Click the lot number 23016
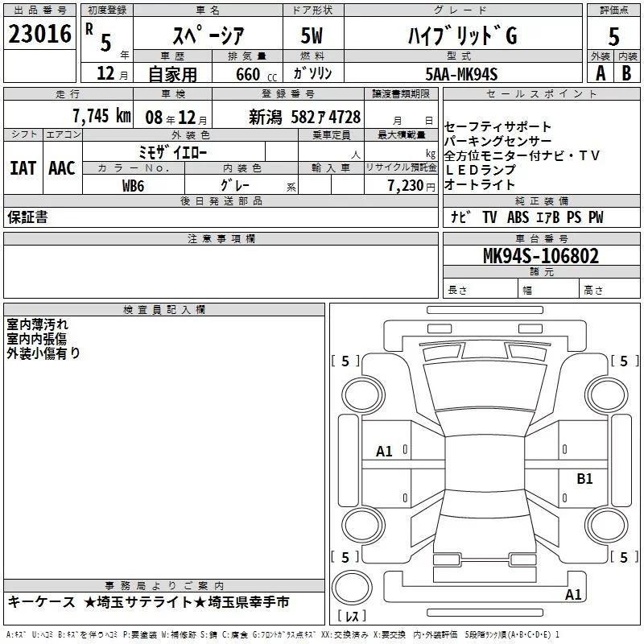The image size is (644, 644). (x=39, y=34)
